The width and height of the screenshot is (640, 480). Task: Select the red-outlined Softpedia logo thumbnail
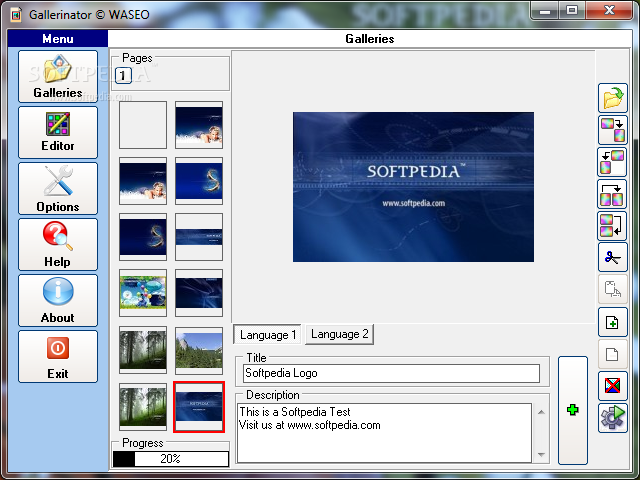(199, 407)
